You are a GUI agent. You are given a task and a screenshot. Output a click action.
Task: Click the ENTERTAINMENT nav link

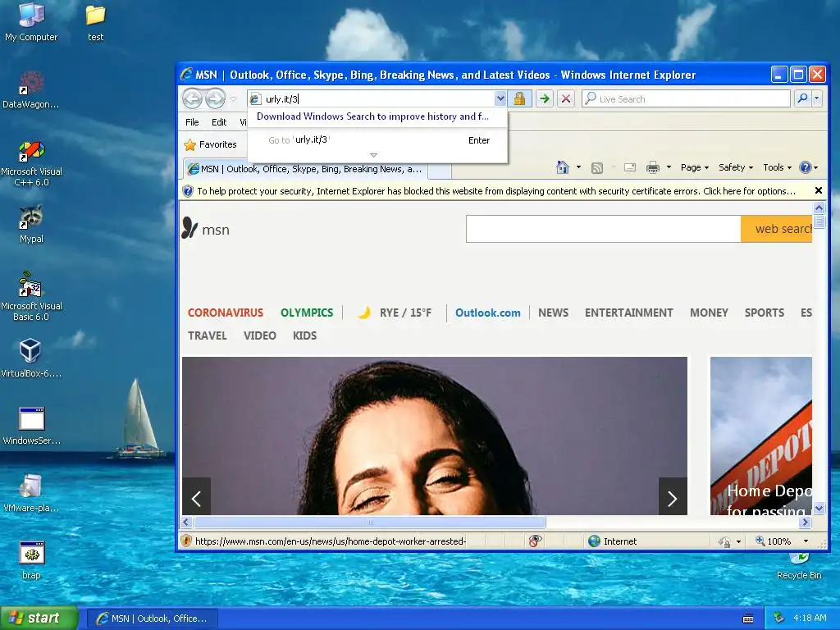coord(629,313)
